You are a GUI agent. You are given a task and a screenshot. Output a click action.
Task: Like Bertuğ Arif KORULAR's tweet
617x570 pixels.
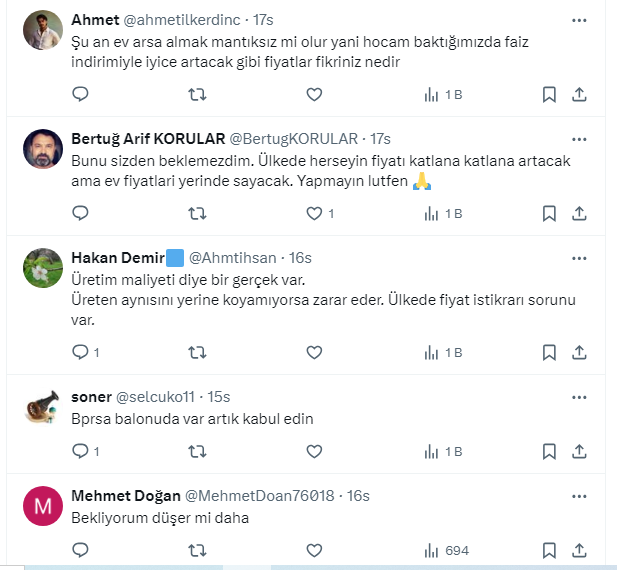314,213
